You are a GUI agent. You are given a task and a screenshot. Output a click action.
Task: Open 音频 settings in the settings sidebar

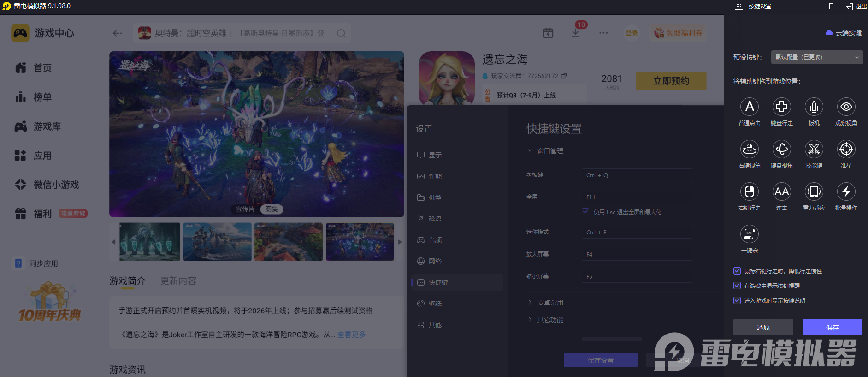coord(457,240)
